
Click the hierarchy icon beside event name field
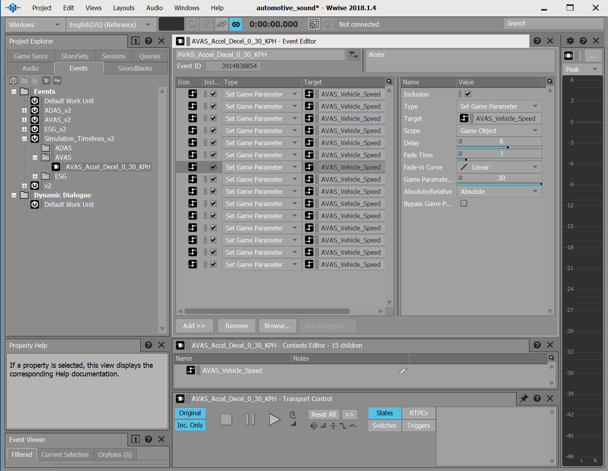pos(353,55)
